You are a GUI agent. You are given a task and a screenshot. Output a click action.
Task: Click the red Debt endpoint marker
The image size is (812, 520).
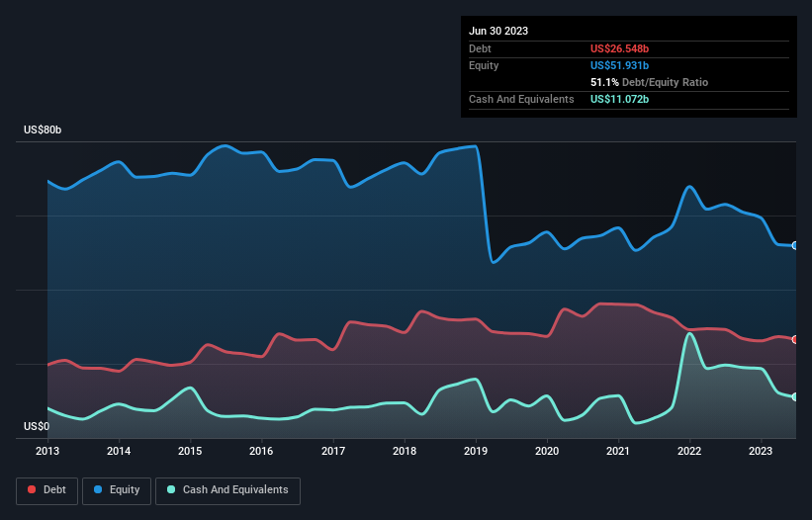tap(795, 340)
